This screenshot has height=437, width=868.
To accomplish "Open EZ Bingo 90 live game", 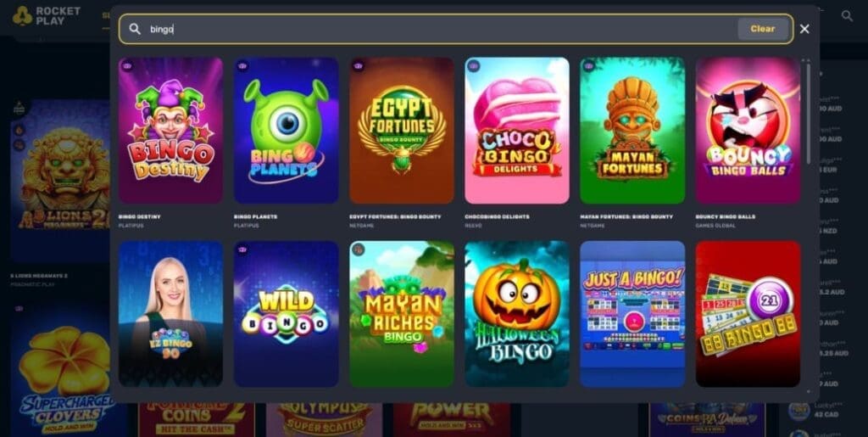I will (x=170, y=313).
